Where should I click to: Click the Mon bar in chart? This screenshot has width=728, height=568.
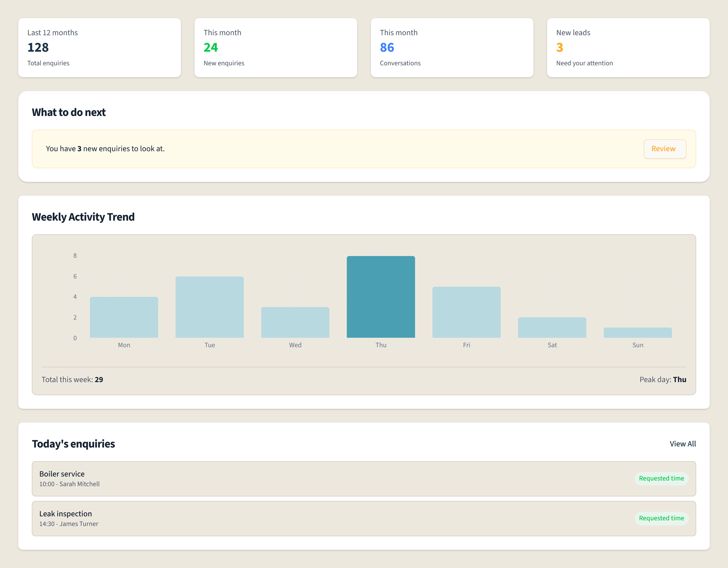pos(124,317)
